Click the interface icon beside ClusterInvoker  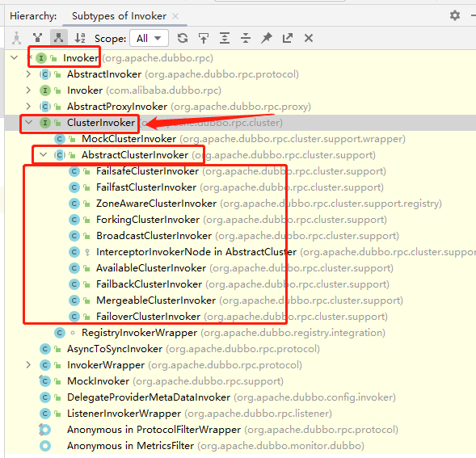pos(45,123)
